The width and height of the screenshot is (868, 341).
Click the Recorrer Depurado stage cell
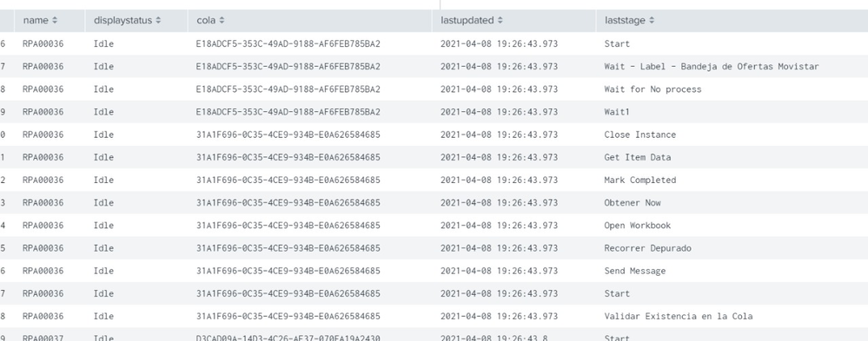[x=647, y=247]
